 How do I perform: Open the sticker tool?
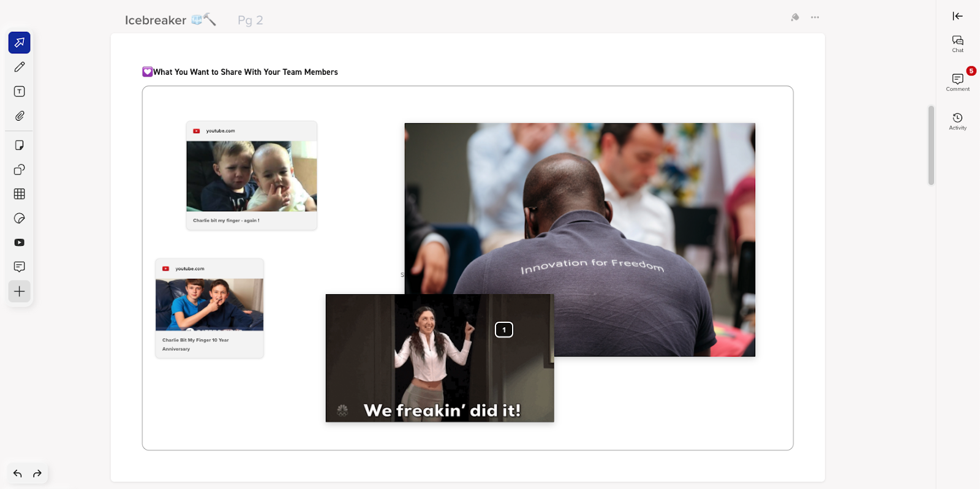[20, 219]
